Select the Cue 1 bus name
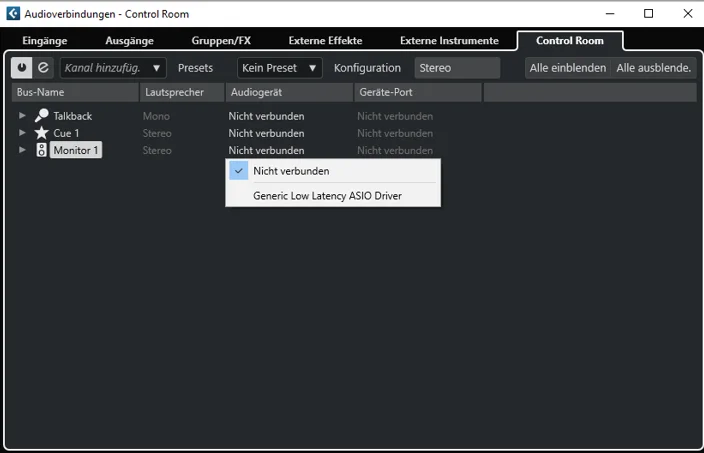This screenshot has height=453, width=704. click(x=66, y=133)
